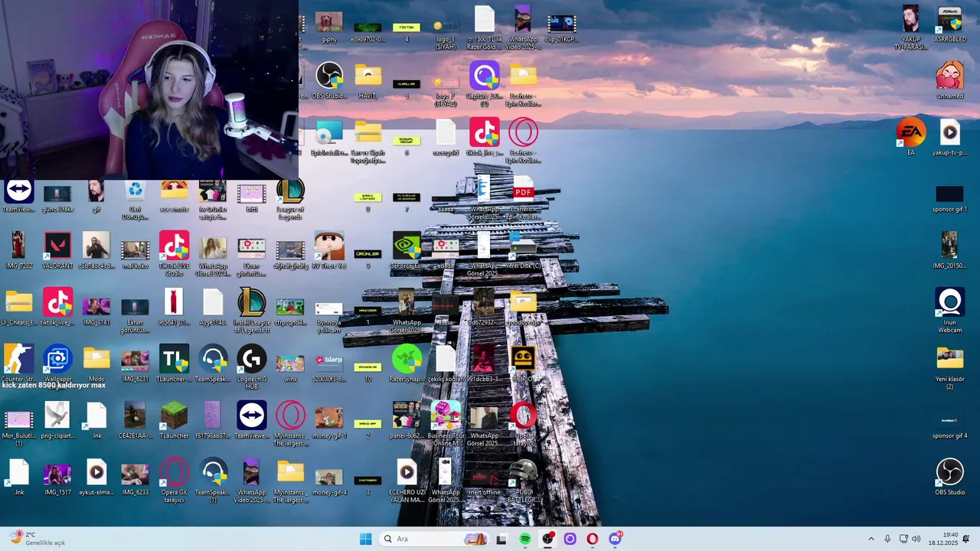The image size is (980, 551).
Task: Select the HAVIT folder icon
Action: (x=367, y=81)
